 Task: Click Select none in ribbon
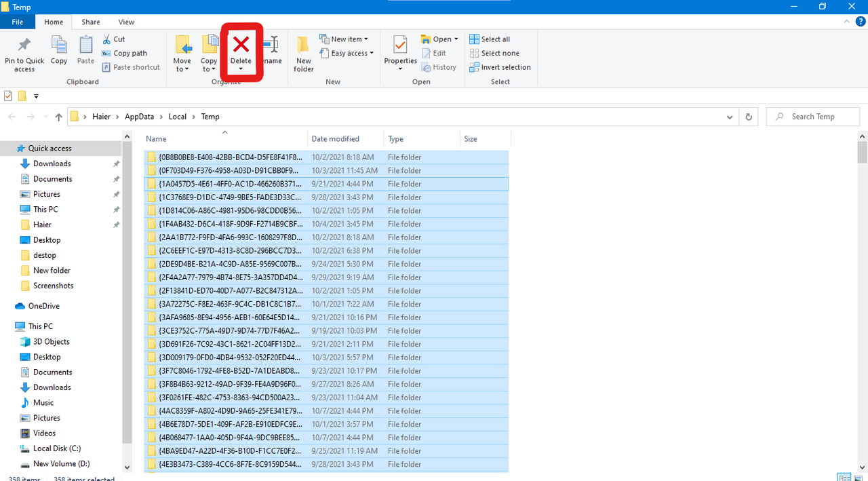(x=494, y=54)
